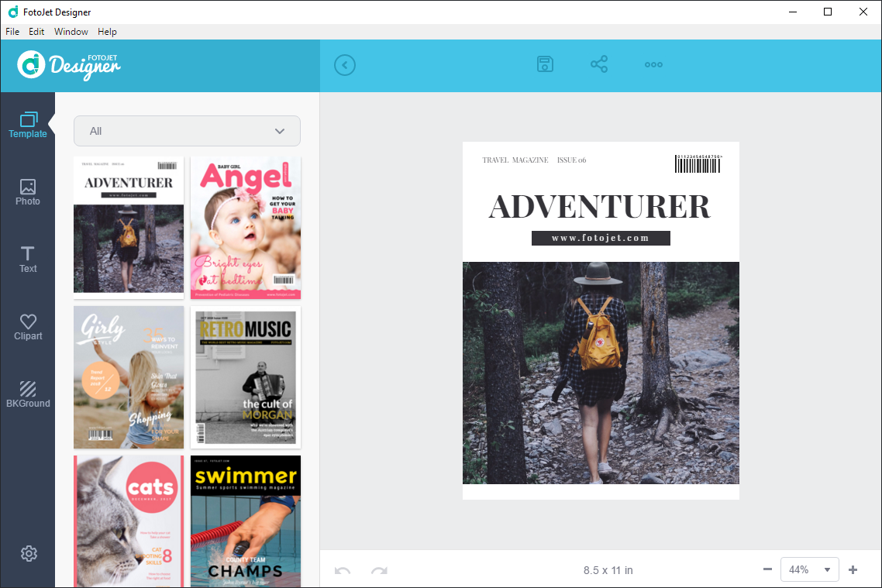This screenshot has width=882, height=588.
Task: Open the Window menu
Action: 71,32
